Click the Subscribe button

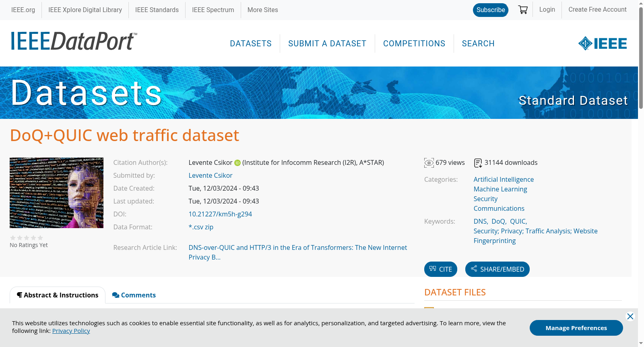pyautogui.click(x=491, y=10)
